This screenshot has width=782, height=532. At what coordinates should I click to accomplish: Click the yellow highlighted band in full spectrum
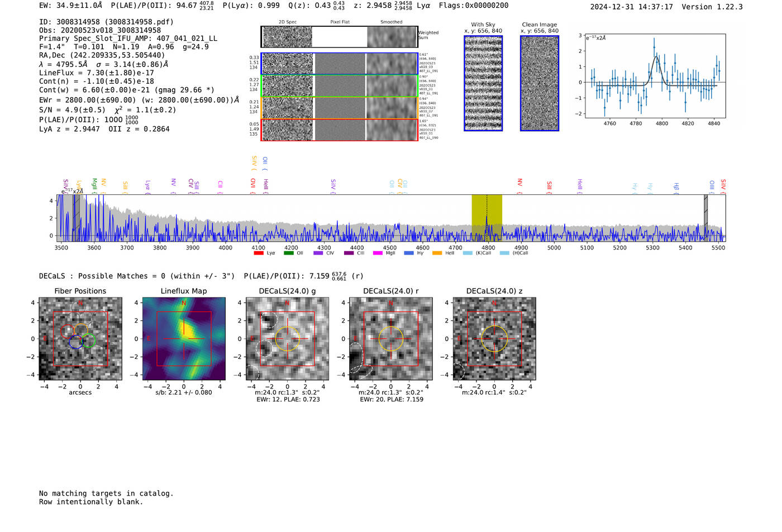[x=487, y=218]
